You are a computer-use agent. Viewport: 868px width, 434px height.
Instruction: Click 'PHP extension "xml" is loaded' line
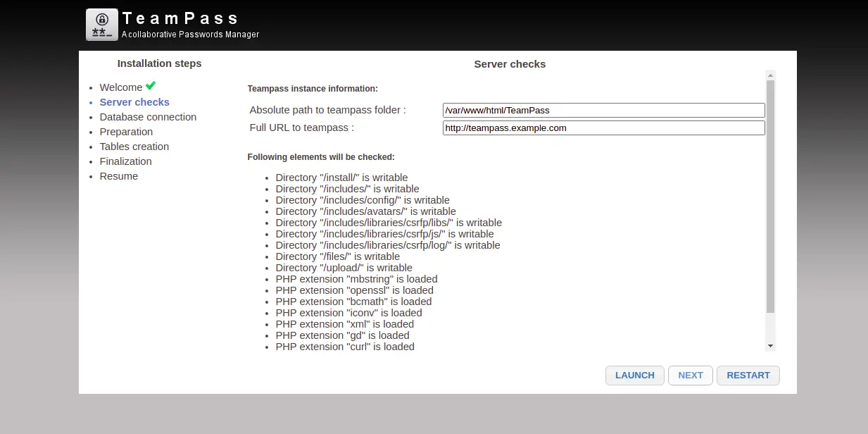point(345,324)
